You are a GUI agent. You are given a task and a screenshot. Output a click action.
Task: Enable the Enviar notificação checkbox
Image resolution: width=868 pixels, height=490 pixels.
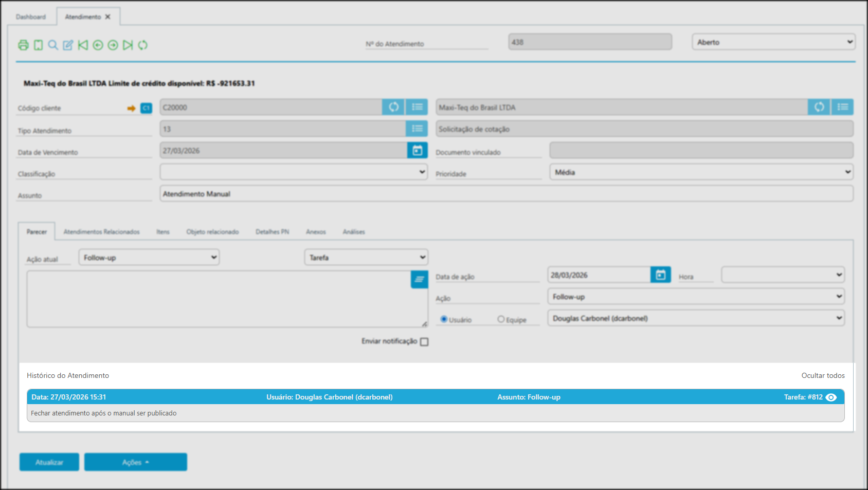pos(424,342)
